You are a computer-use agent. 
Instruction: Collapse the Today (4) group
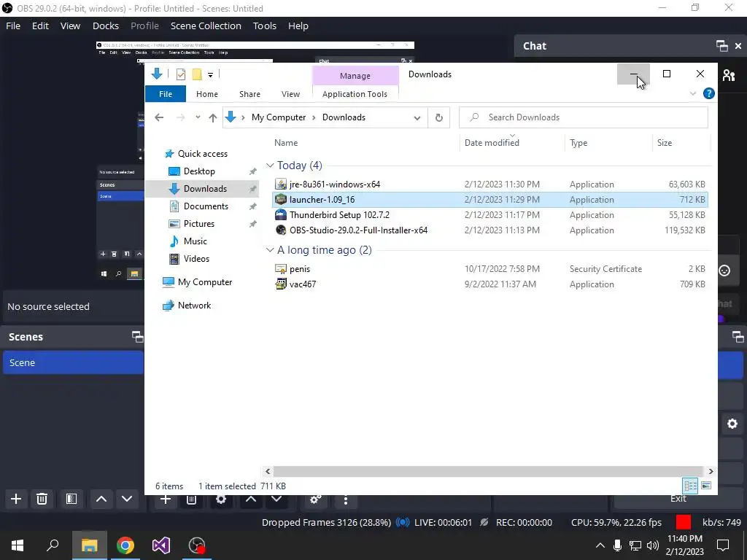[270, 166]
